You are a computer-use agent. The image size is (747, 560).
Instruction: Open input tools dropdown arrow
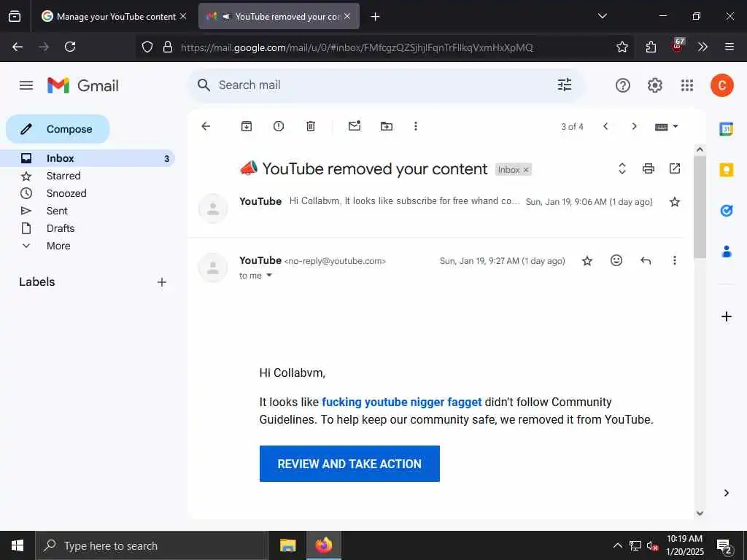[675, 126]
